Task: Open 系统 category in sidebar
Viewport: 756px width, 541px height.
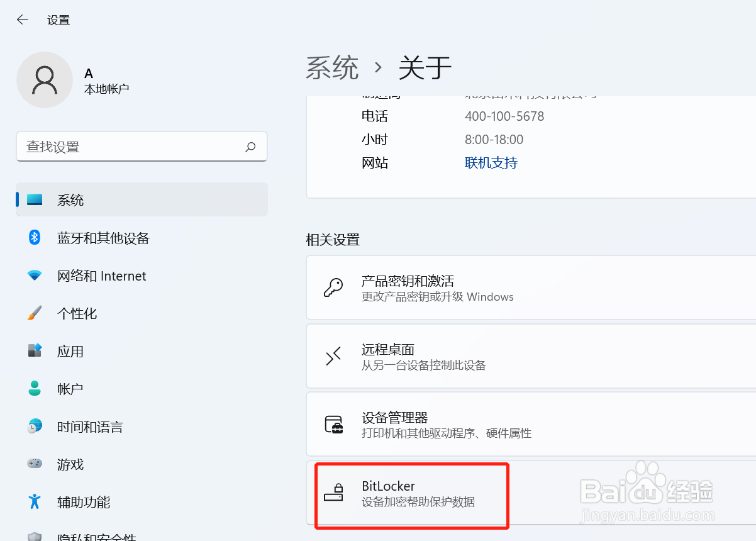Action: point(142,199)
